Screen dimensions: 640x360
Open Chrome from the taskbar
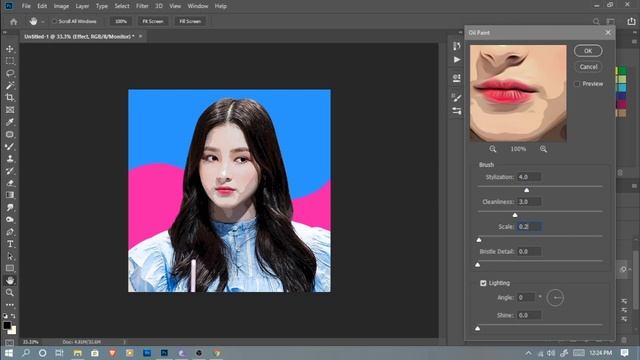pyautogui.click(x=217, y=353)
